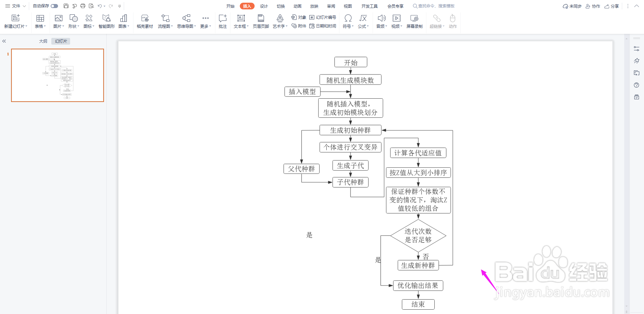Click the Audio (音频) icon
The width and height of the screenshot is (644, 314).
coord(382,18)
